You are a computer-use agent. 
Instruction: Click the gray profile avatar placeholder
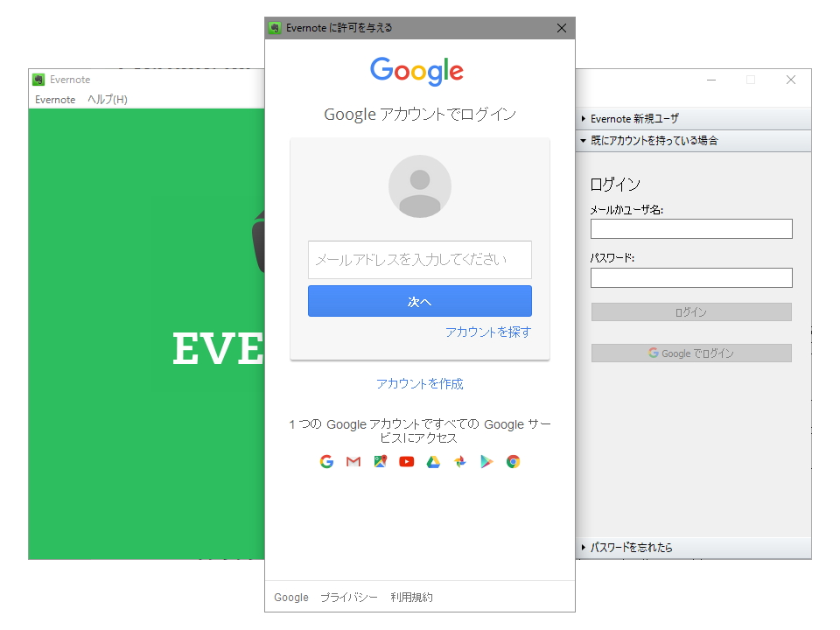tap(419, 185)
